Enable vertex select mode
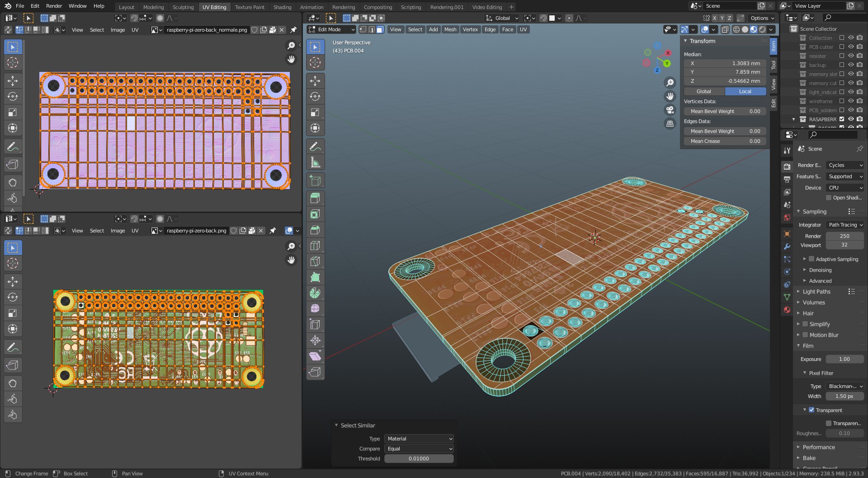This screenshot has height=478, width=868. (363, 29)
